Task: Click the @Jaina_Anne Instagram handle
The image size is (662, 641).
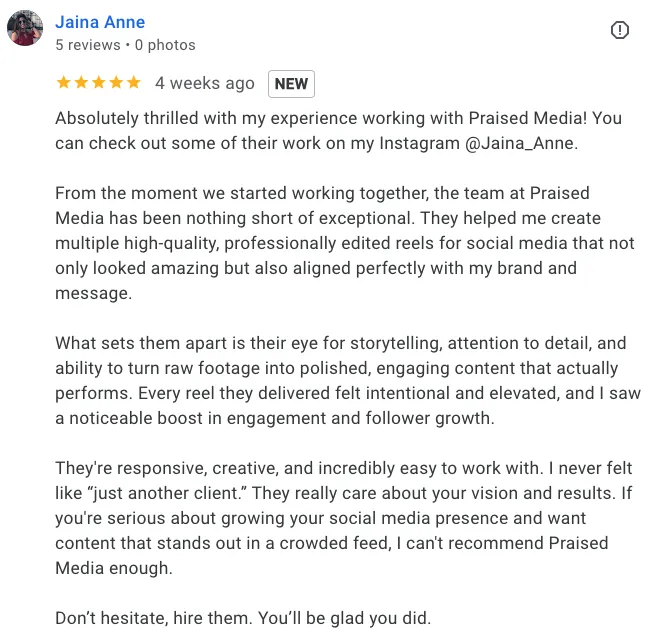Action: (x=520, y=143)
